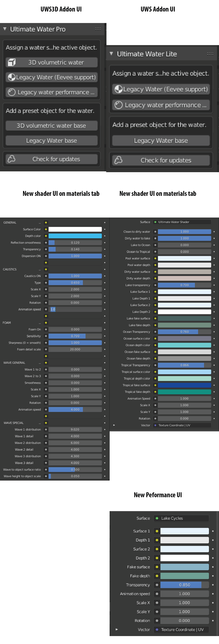Click sphere icon on Lite Legacy Water button
219x644 pixels.
click(118, 89)
